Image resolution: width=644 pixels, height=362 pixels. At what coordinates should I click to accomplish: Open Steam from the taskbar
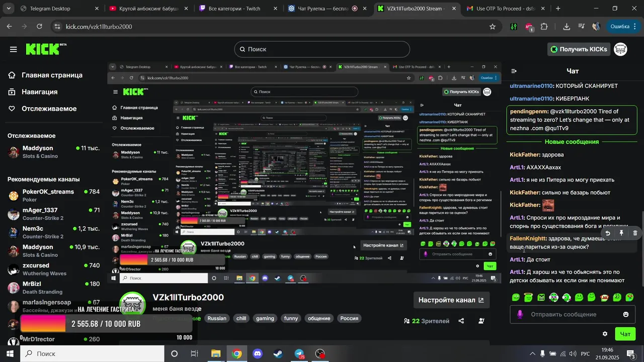[x=278, y=354]
